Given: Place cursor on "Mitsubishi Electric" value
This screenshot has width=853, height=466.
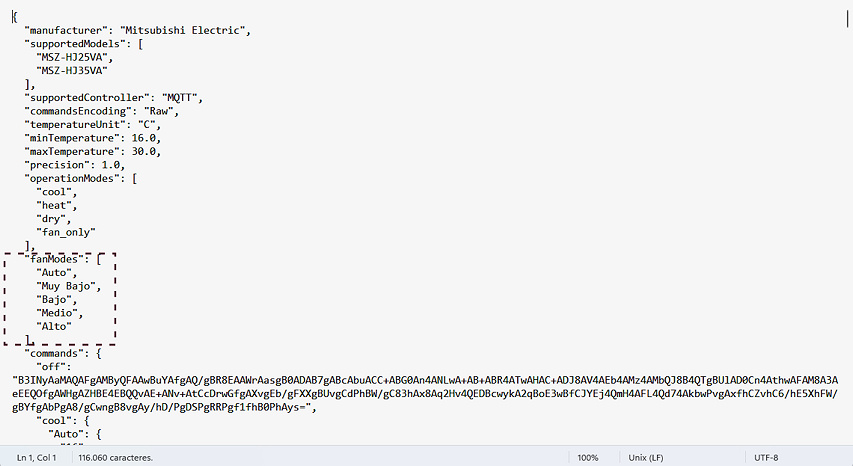Looking at the screenshot, I should click(182, 30).
